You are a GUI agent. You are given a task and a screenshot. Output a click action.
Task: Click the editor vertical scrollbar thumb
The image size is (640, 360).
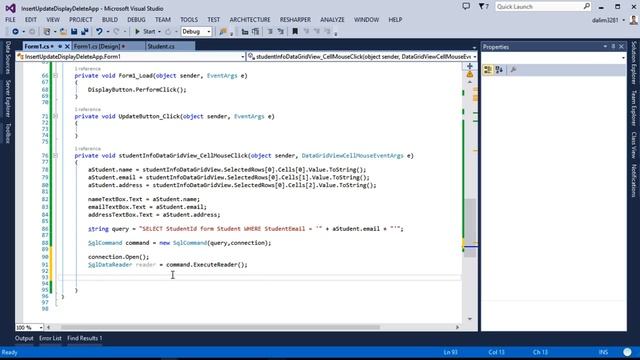(470, 228)
